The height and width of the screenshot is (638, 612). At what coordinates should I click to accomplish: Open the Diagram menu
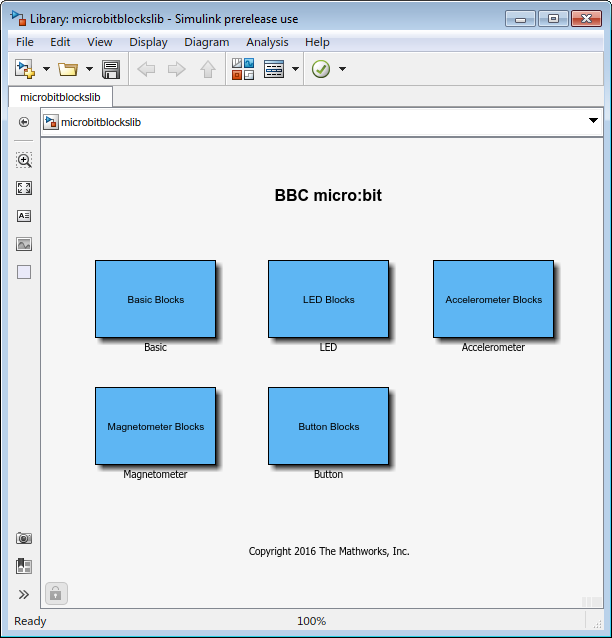206,42
